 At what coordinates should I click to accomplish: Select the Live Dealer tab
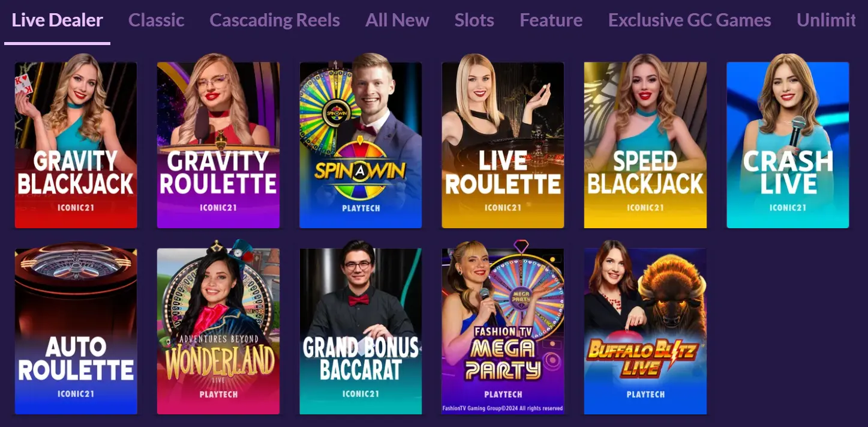pos(58,20)
